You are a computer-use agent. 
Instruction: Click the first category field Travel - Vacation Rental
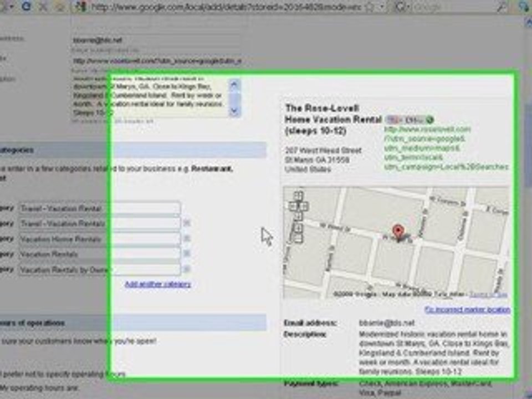(99, 208)
